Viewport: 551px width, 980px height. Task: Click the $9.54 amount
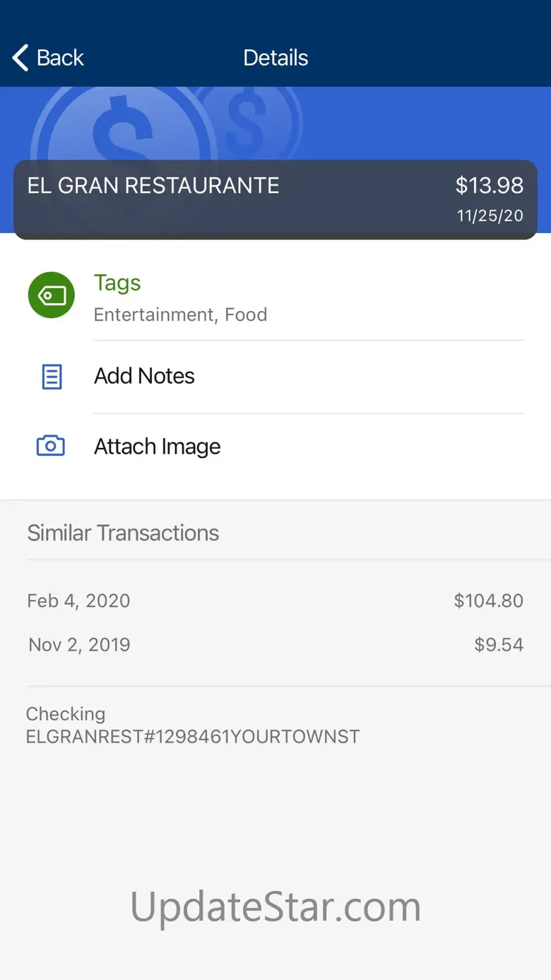point(499,644)
